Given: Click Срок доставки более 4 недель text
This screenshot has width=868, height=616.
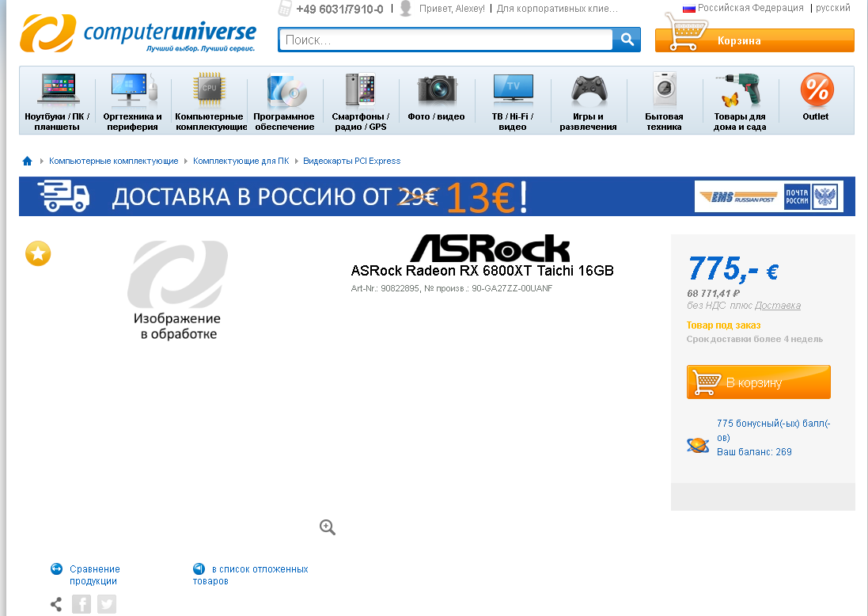Looking at the screenshot, I should click(x=755, y=339).
